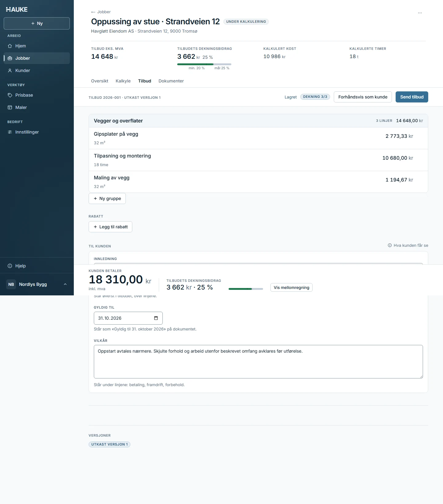Open the calendar picker in Gyldig til

pos(156,318)
